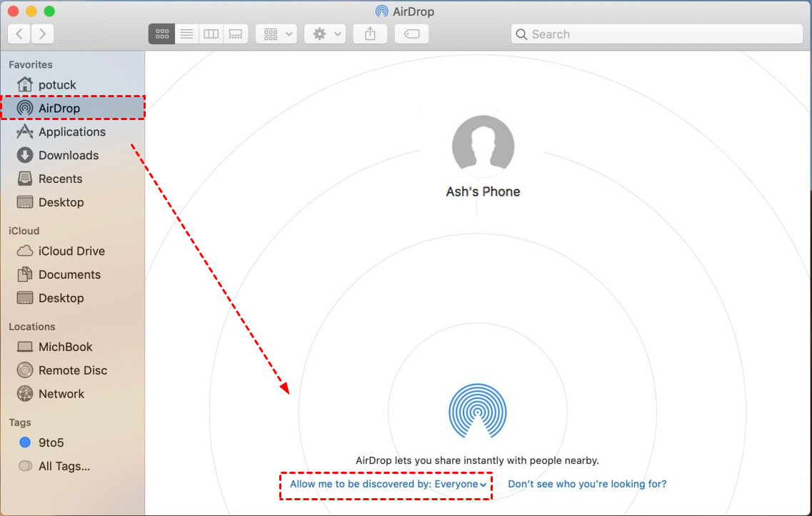Click 'AirDrop lets you share instantly' text
The height and width of the screenshot is (516, 812).
pos(477,460)
